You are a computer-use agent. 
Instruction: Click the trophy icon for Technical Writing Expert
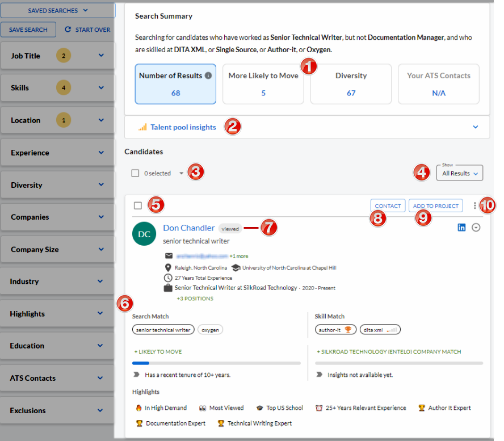point(221,423)
